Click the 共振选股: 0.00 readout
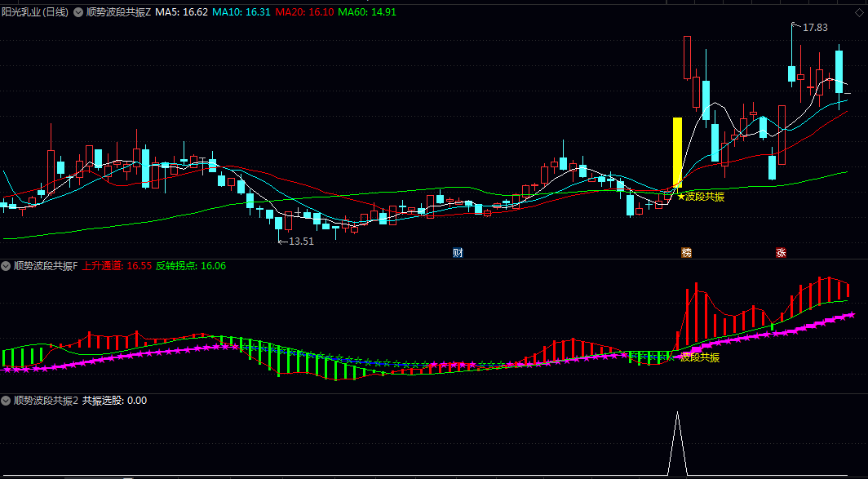Image resolution: width=868 pixels, height=479 pixels. click(114, 401)
